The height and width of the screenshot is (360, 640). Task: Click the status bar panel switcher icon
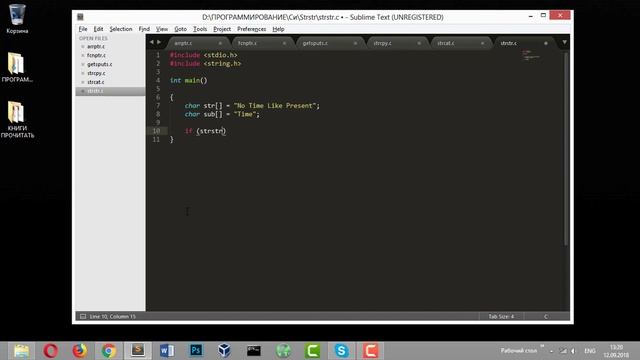tap(83, 316)
